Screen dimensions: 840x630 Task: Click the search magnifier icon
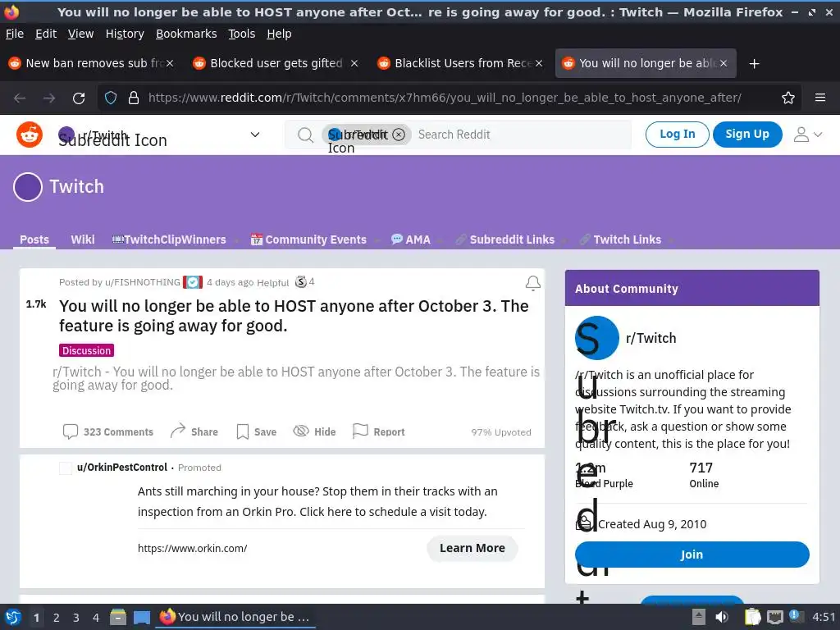(x=305, y=135)
